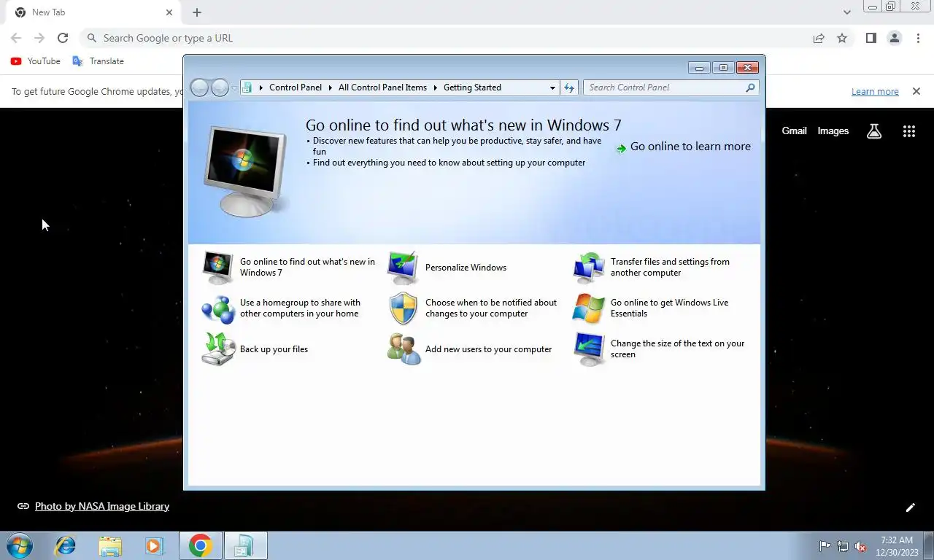Click the Control Panel forward arrow
This screenshot has width=934, height=560.
click(220, 87)
